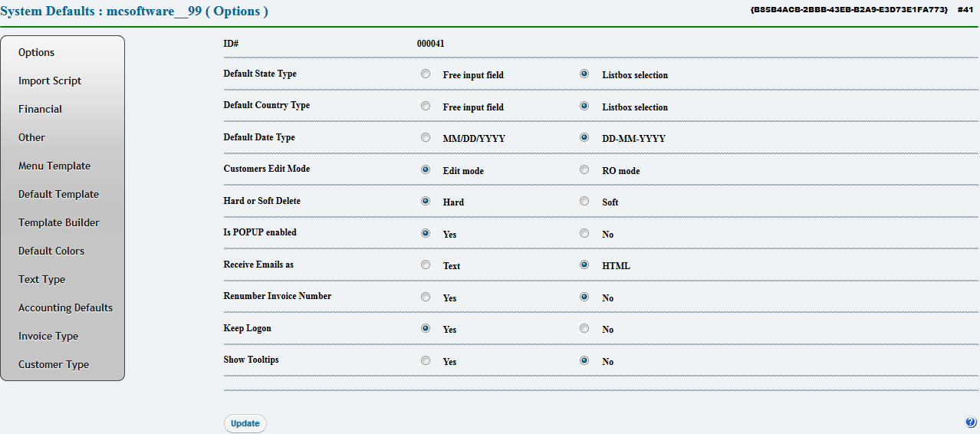Select Soft delete radio option

[584, 202]
